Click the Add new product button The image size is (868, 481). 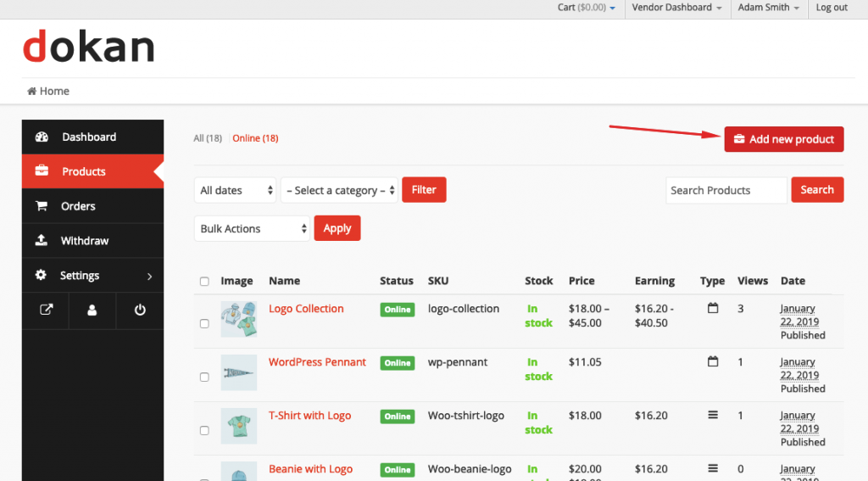pyautogui.click(x=784, y=139)
